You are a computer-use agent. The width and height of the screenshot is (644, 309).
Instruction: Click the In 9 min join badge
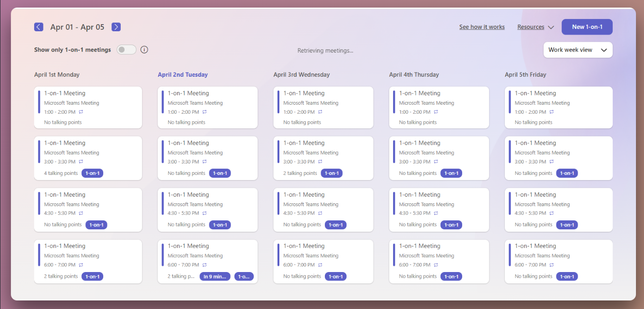pyautogui.click(x=215, y=276)
